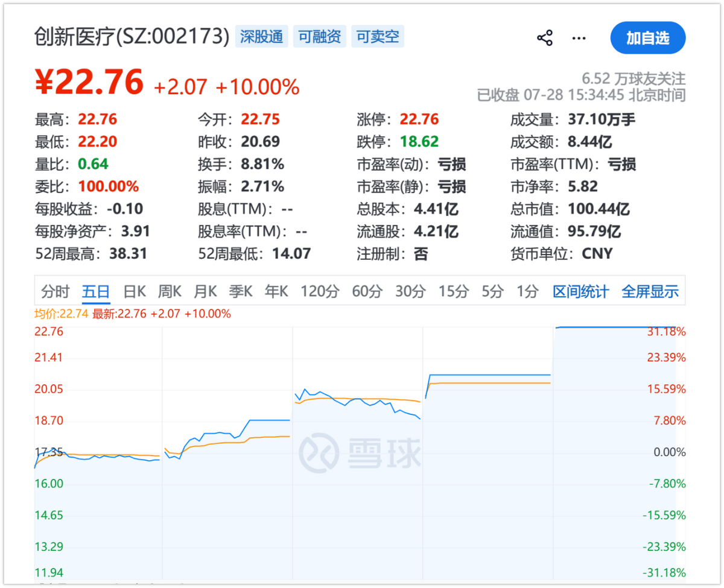The image size is (724, 588).
Task: Select the 15分 chart interval
Action: tap(454, 292)
